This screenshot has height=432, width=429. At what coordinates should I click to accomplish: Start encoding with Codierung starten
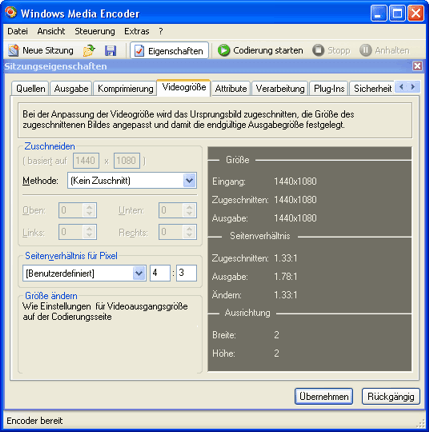(260, 50)
